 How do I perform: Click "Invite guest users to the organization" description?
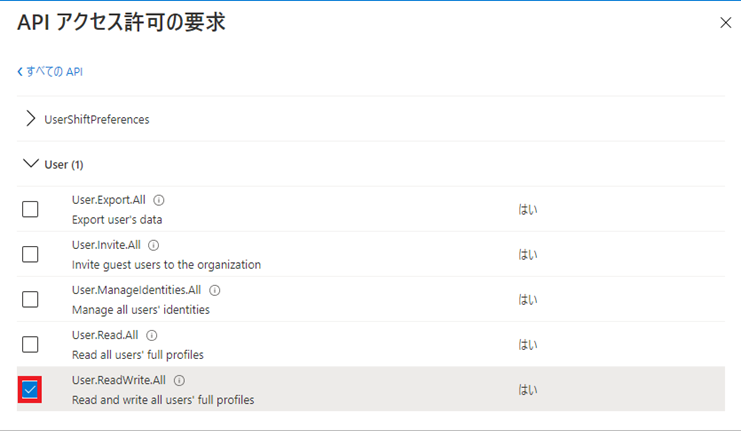[x=166, y=265]
